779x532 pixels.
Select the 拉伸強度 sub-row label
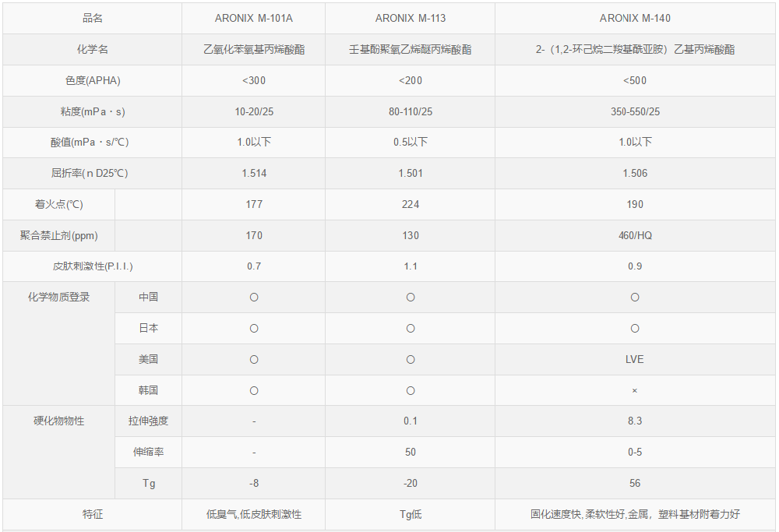(148, 421)
